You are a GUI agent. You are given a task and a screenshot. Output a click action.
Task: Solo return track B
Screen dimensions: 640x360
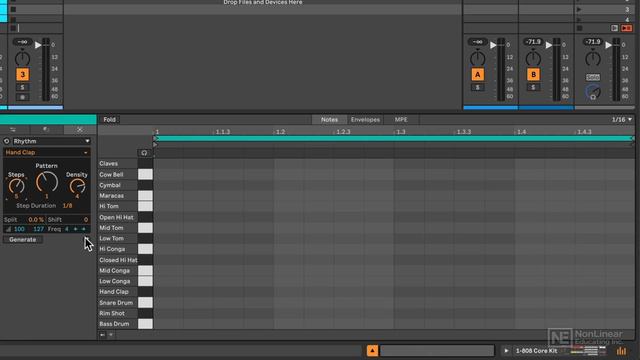coord(533,87)
